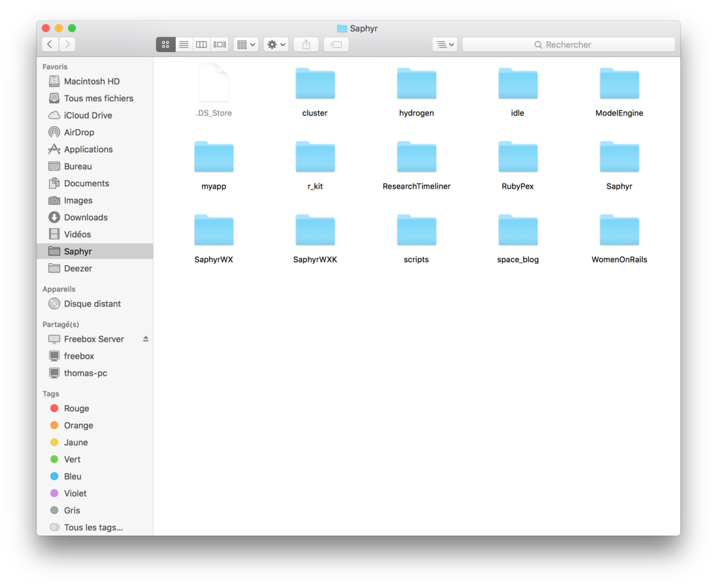Open Deezer in sidebar
The image size is (717, 588).
pos(95,269)
